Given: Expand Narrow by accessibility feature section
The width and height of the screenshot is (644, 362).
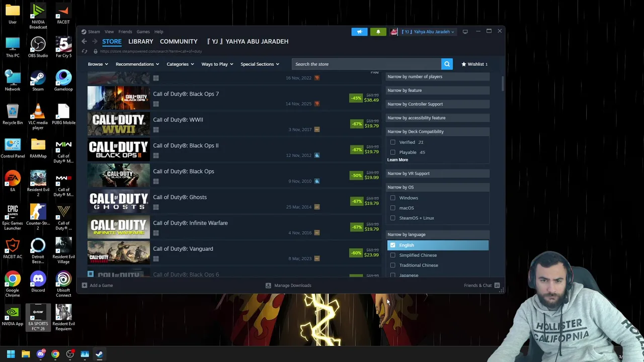Looking at the screenshot, I should (x=438, y=118).
